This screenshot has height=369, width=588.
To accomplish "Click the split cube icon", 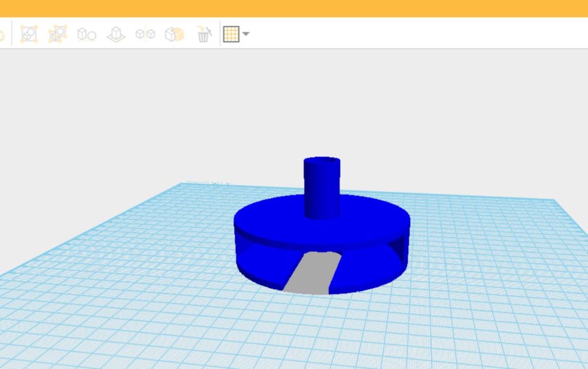I will (175, 34).
